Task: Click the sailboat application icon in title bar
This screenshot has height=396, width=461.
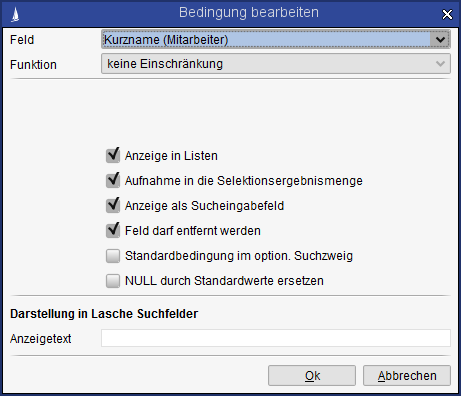Action: pyautogui.click(x=15, y=15)
